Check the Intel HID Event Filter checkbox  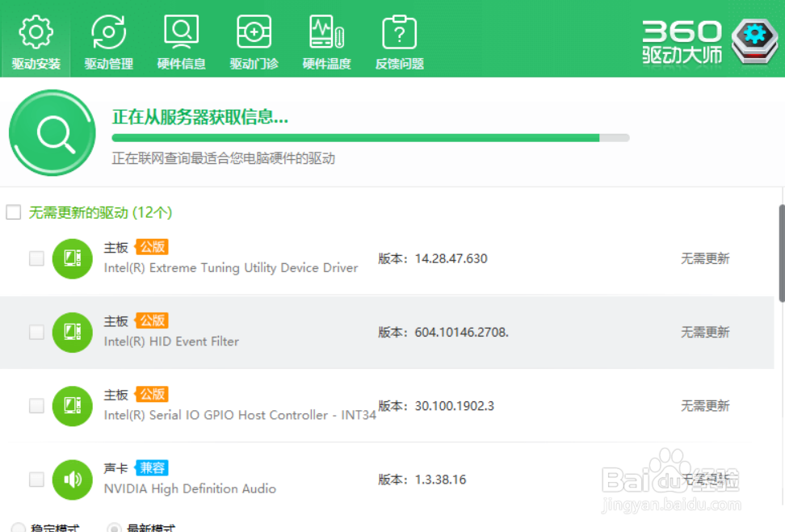[36, 332]
